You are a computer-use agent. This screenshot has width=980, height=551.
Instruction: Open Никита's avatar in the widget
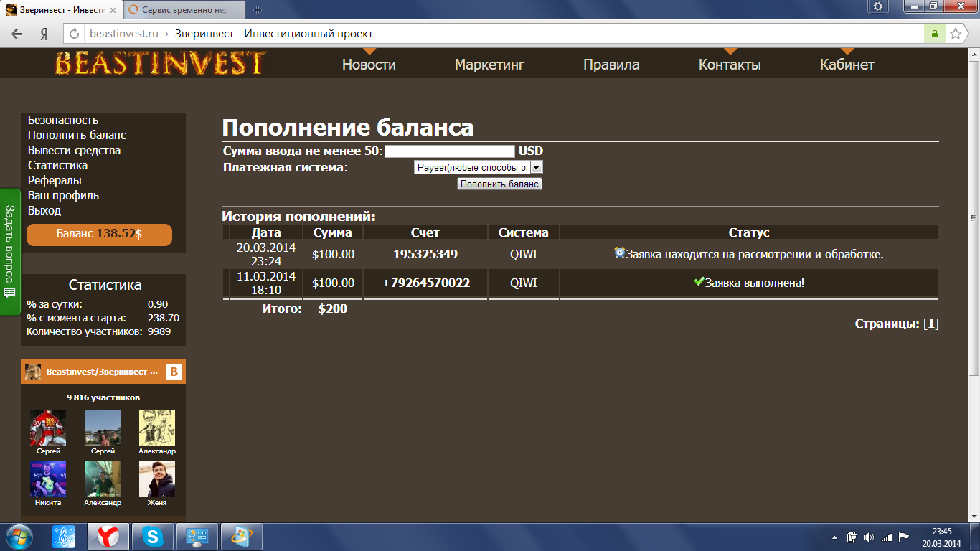tap(48, 479)
